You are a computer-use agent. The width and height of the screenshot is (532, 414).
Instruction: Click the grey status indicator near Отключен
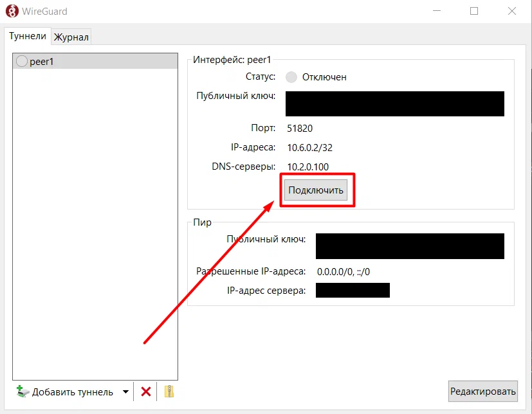pyautogui.click(x=291, y=77)
